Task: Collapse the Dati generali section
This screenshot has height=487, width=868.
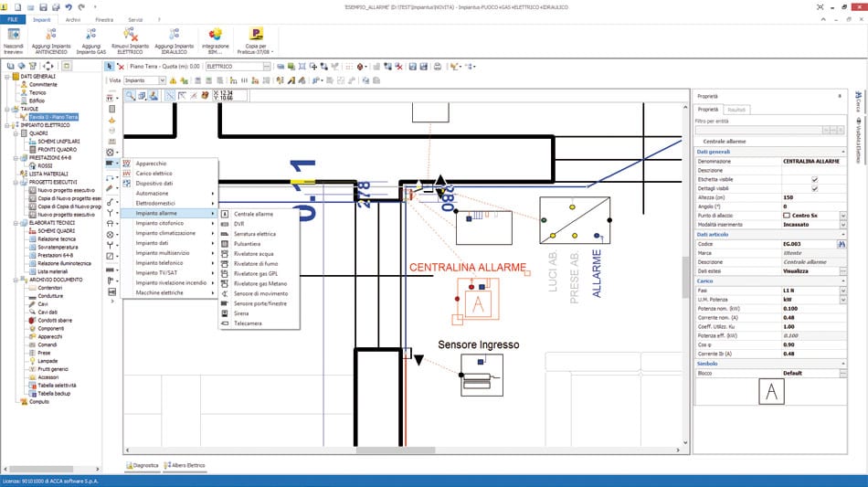Action: [843, 152]
